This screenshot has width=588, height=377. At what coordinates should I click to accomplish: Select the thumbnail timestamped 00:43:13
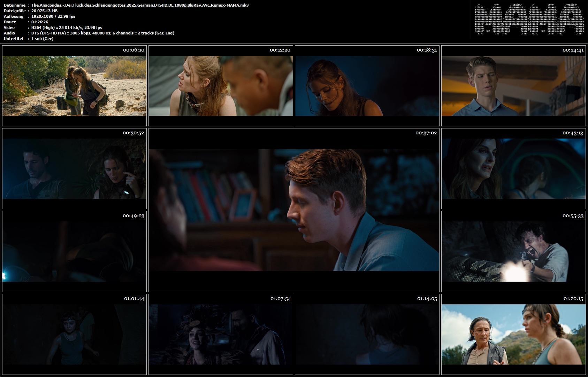pyautogui.click(x=513, y=168)
